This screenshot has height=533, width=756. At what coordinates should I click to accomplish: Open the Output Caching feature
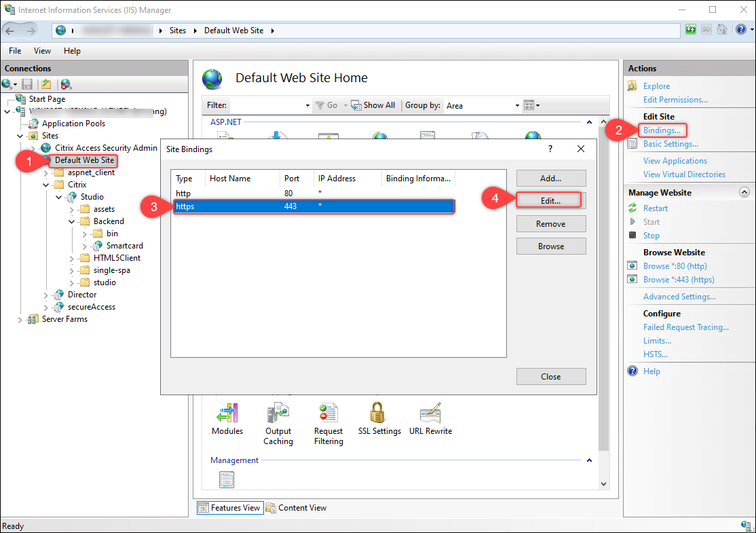tap(278, 418)
